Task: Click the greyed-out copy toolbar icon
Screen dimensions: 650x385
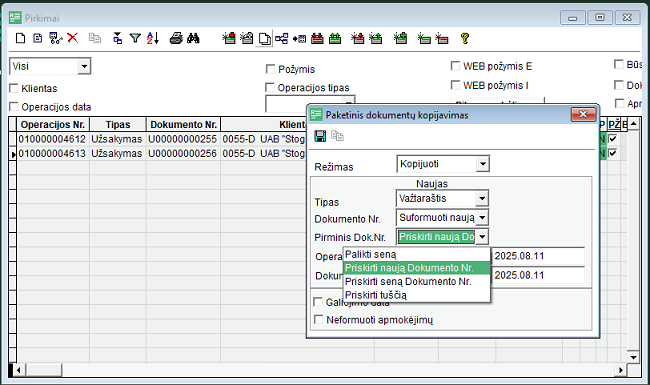Action: point(95,39)
